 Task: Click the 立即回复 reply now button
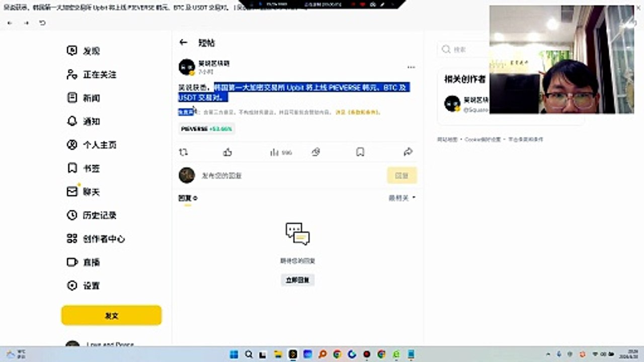click(x=298, y=280)
